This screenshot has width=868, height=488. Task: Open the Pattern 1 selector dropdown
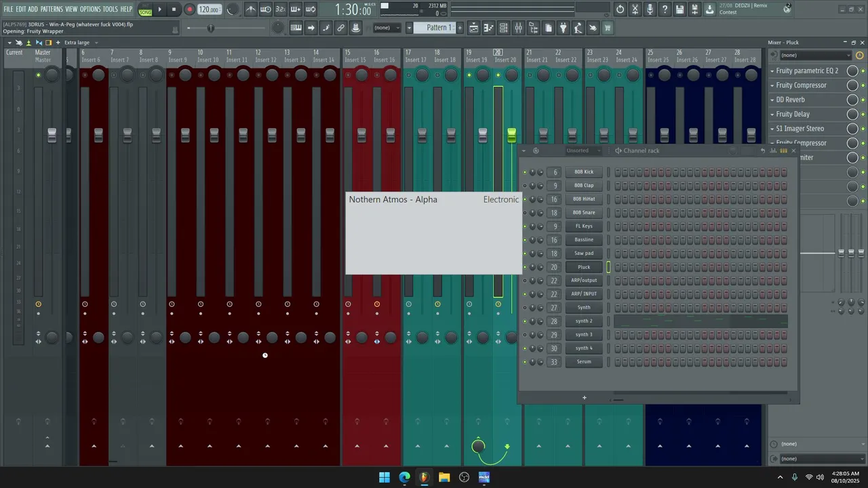click(435, 28)
